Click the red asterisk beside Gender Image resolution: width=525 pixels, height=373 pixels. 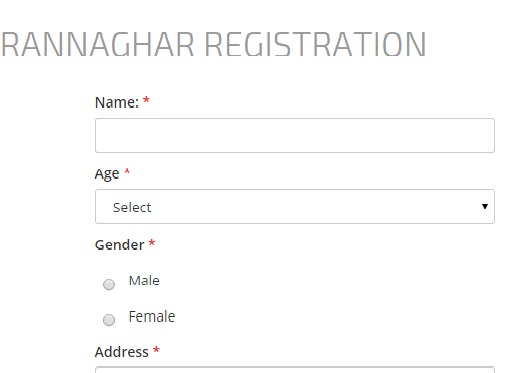(x=152, y=243)
